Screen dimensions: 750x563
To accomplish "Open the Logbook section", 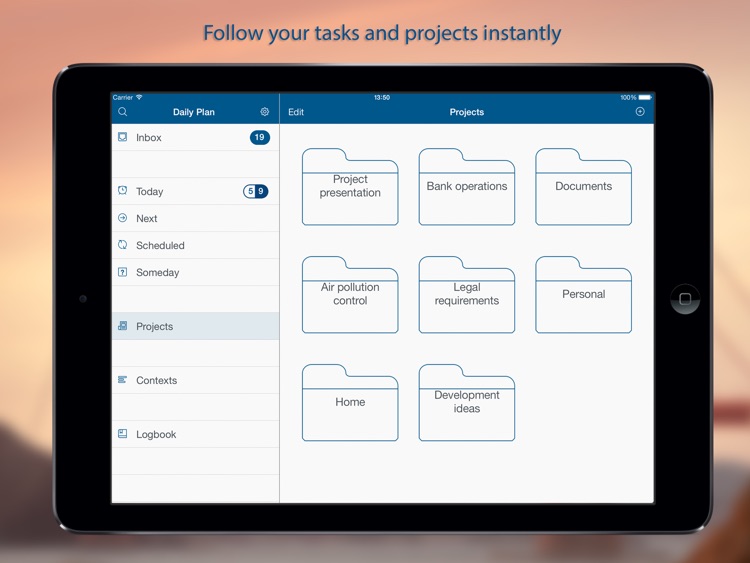I will tap(195, 434).
